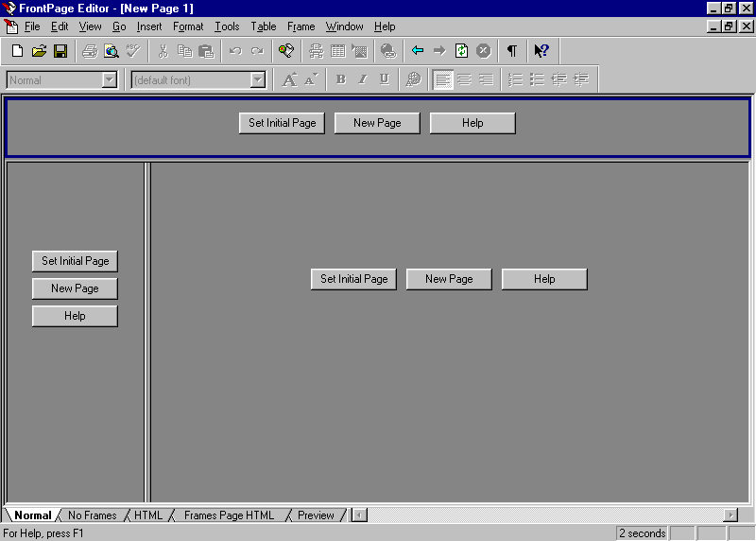Expand the Normal style dropdown
The height and width of the screenshot is (541, 756).
click(110, 80)
